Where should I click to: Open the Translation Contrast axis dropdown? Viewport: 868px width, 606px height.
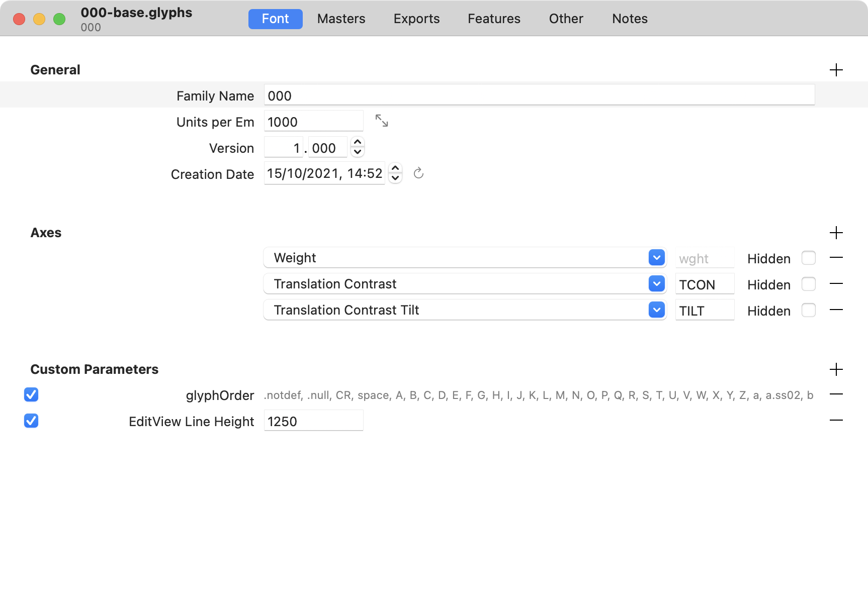point(657,284)
